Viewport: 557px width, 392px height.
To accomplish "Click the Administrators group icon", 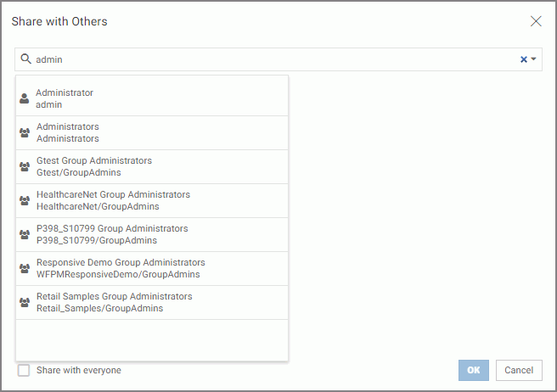I will pyautogui.click(x=25, y=133).
